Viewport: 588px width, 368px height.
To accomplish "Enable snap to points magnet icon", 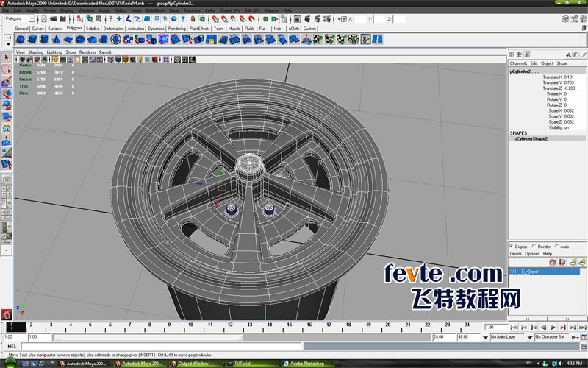I will [233, 19].
